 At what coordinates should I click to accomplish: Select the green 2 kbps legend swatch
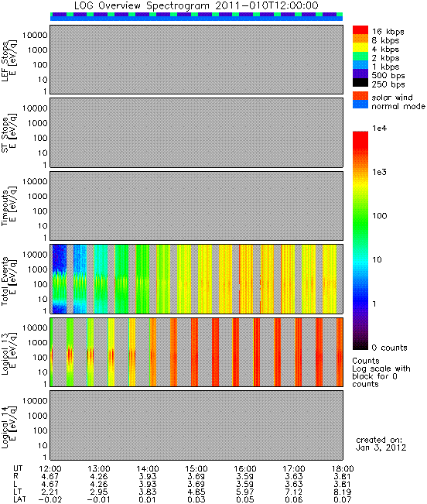[360, 57]
